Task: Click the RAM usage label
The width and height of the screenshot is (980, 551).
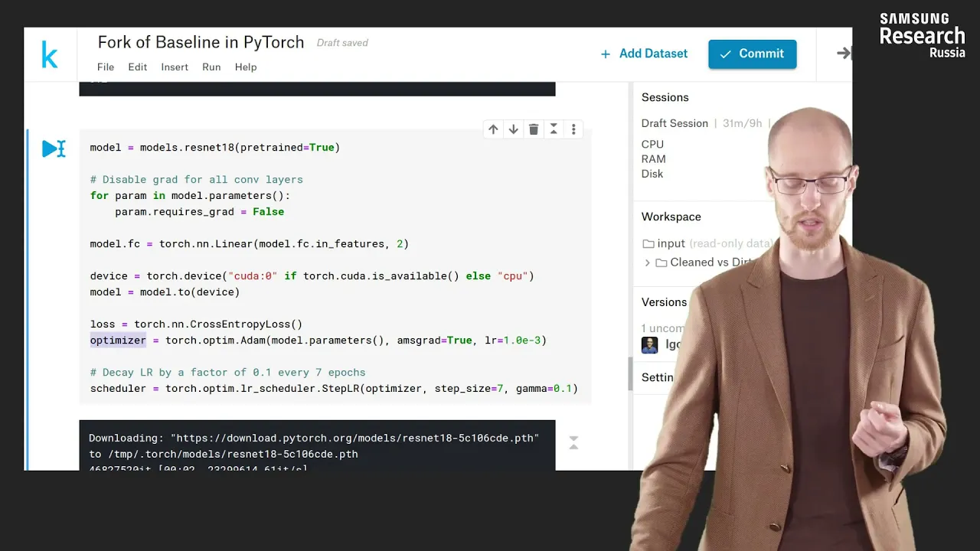Action: click(654, 159)
